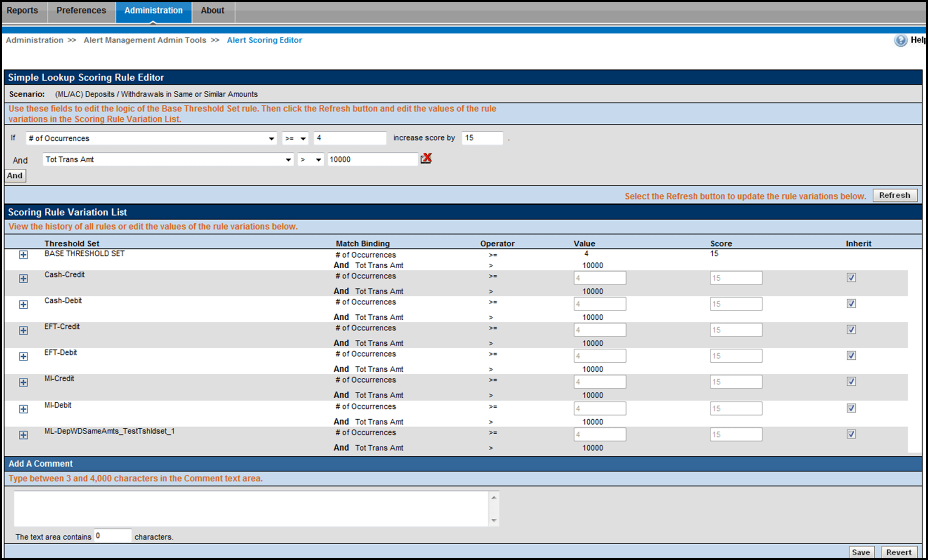
Task: Toggle Inherit checkbox for MI-Credit
Action: click(851, 381)
